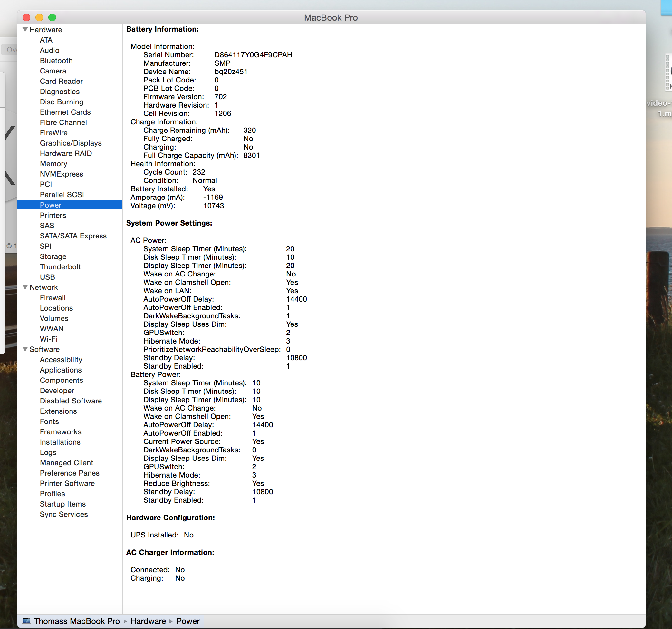
Task: Select ATA in the sidebar
Action: [x=46, y=40]
